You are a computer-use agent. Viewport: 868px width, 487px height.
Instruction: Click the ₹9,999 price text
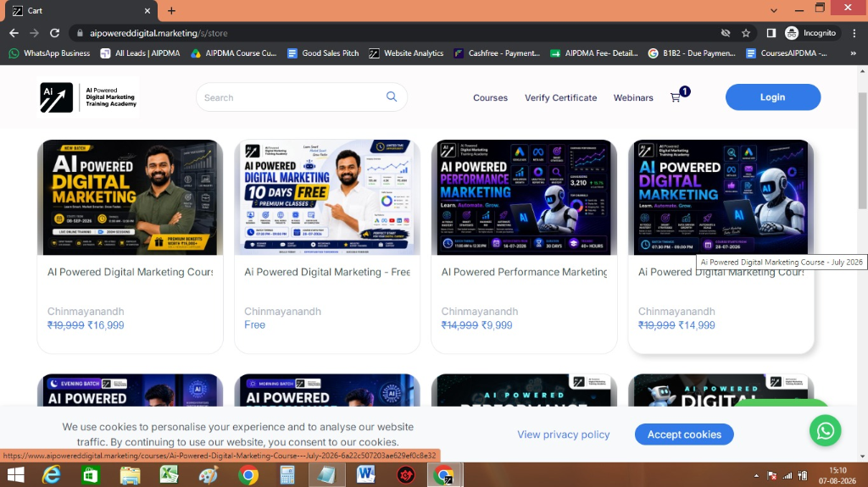pos(497,325)
